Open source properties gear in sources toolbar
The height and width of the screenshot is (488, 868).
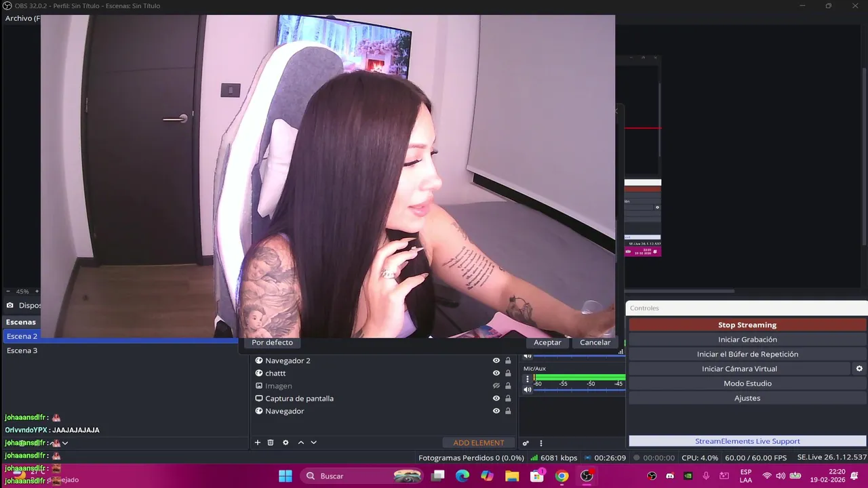click(x=285, y=443)
